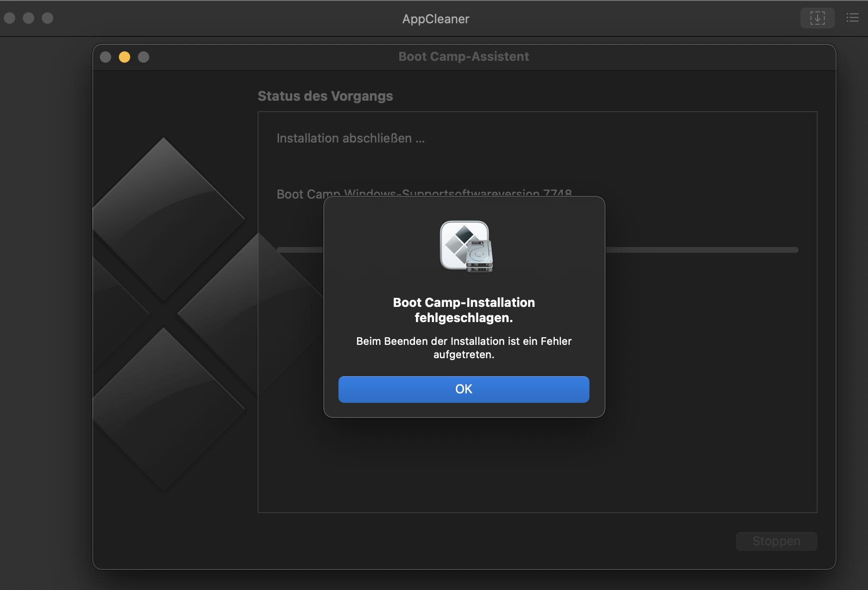Screen dimensions: 868x590
Task: Click the Windows-Supportsoftwareversion 7748 line
Action: point(424,193)
